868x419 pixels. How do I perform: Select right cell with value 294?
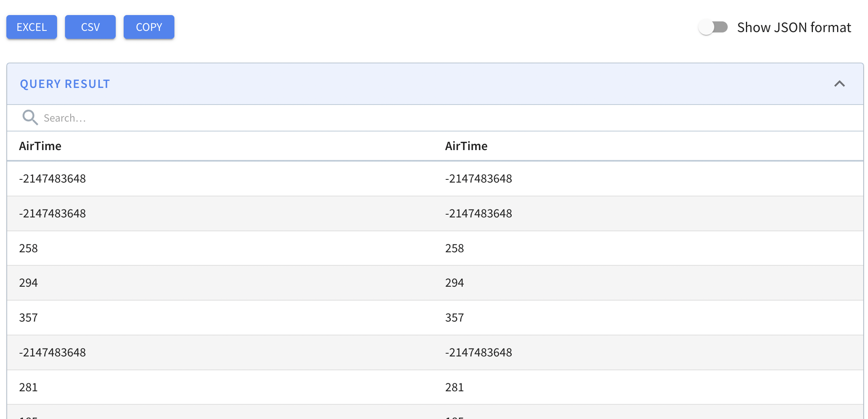(455, 283)
